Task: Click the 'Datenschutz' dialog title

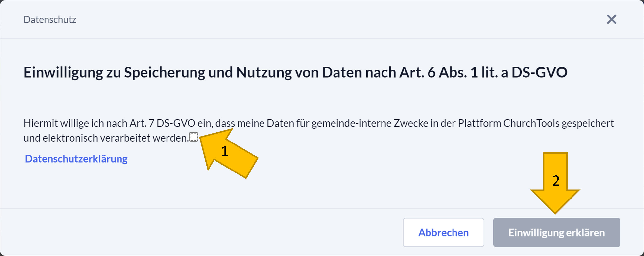Action: (50, 20)
